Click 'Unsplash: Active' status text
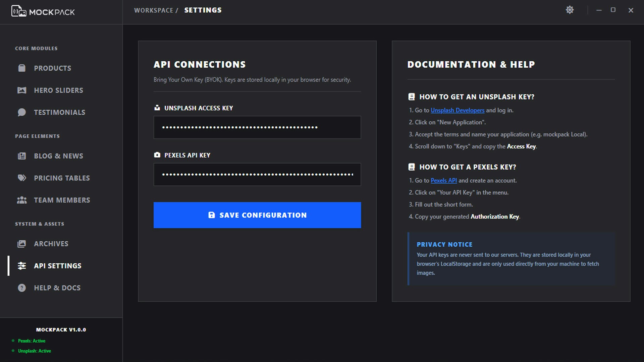Screen dimensions: 644x362 pyautogui.click(x=35, y=351)
